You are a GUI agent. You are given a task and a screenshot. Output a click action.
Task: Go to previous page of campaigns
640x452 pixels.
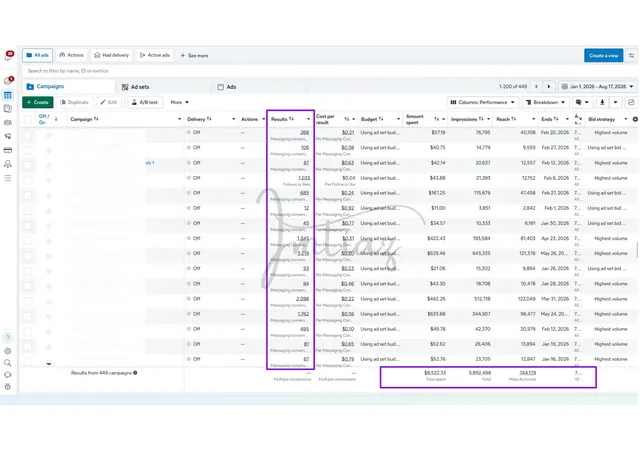[536, 87]
